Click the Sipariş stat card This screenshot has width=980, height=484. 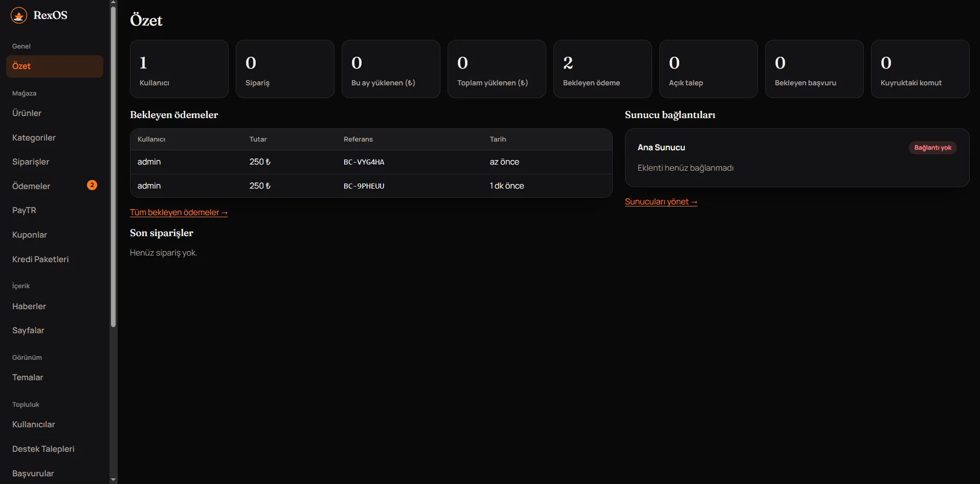click(x=285, y=69)
